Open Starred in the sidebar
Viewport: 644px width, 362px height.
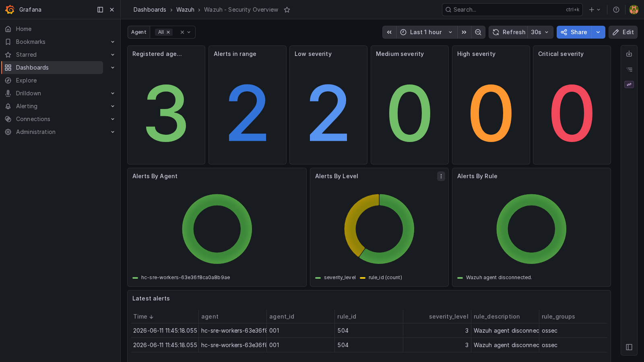pyautogui.click(x=26, y=55)
